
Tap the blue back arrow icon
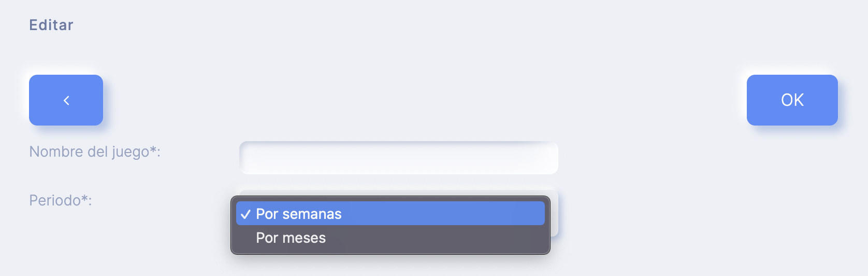point(66,100)
